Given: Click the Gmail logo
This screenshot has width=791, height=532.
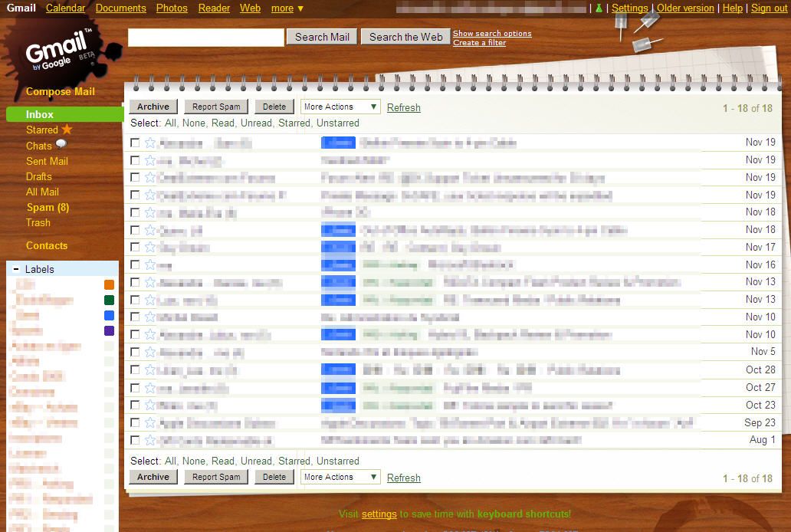Looking at the screenshot, I should [x=60, y=51].
